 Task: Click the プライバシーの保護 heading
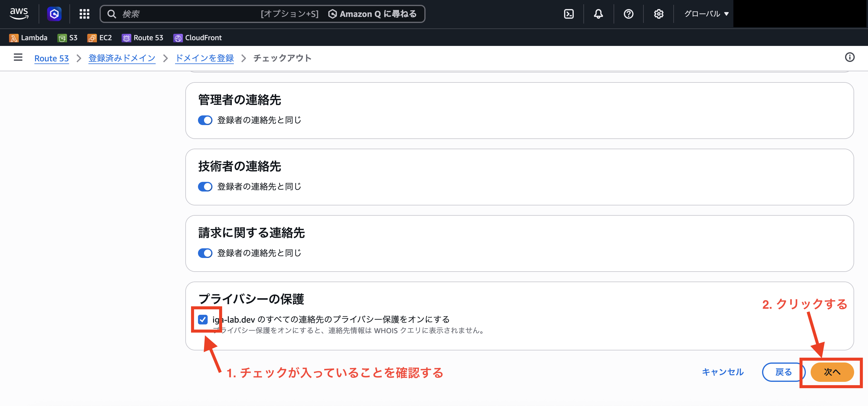(251, 299)
